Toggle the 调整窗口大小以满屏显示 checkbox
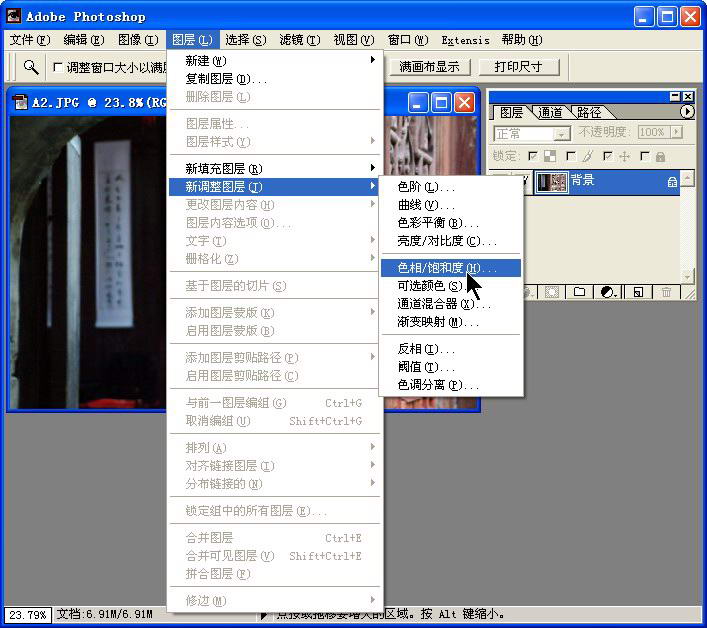This screenshot has width=707, height=628. pos(57,68)
